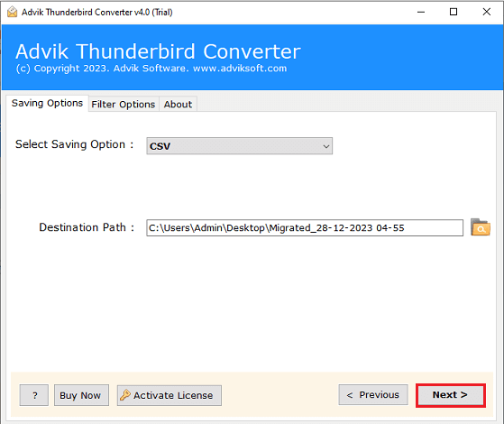
Task: Switch to the Saving Options tab
Action: 47,103
